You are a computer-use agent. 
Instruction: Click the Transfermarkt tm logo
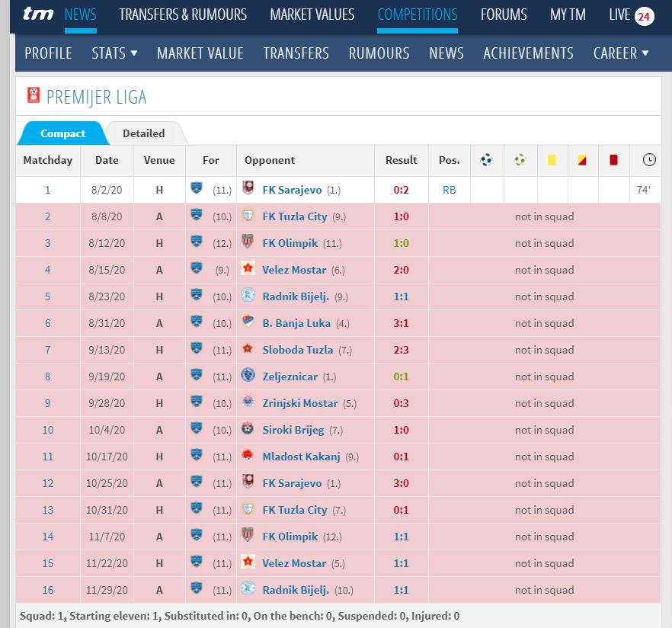tap(38, 14)
